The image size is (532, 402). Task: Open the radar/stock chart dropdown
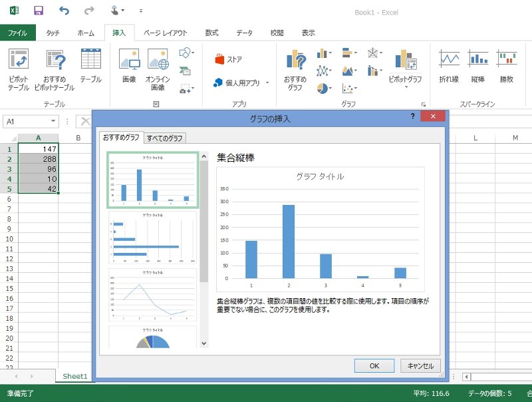(x=375, y=53)
